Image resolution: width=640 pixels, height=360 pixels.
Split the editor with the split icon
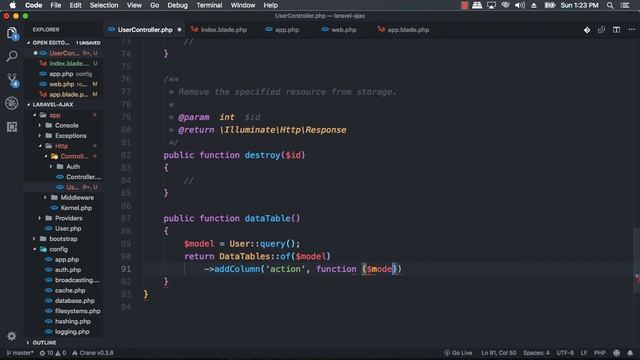pyautogui.click(x=616, y=30)
